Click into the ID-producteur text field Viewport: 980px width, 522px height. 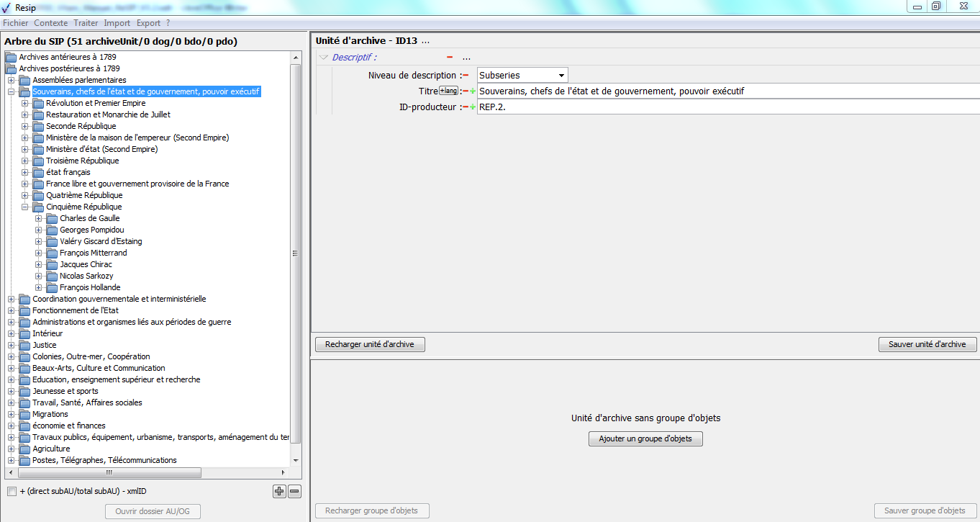[x=727, y=107]
